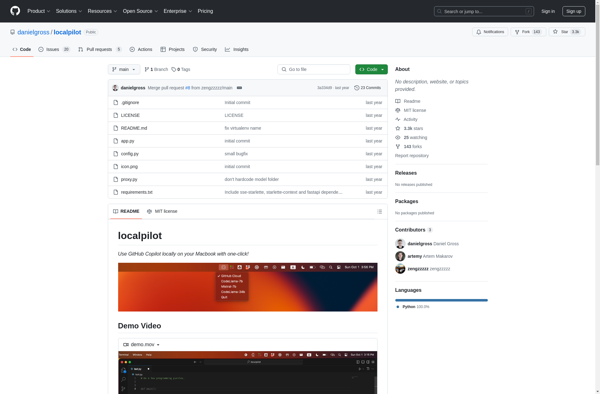Expand demo.mov video dropdown
Image resolution: width=600 pixels, height=394 pixels.
141,345
